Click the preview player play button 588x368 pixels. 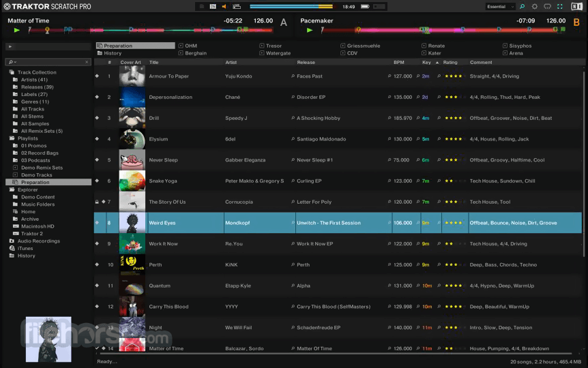[x=10, y=46]
